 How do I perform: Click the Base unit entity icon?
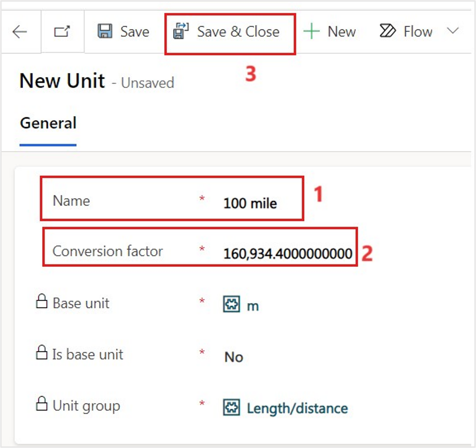coord(231,304)
